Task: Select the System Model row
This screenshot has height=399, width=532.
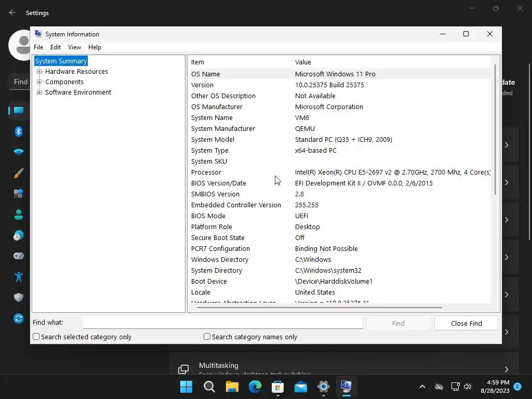Action: coord(340,139)
